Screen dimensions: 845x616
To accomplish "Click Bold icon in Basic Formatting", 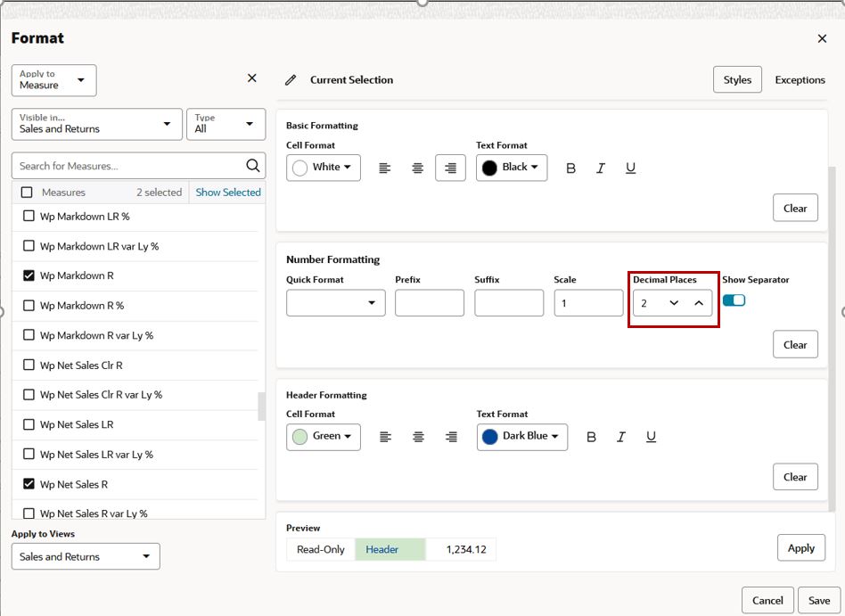I will (570, 168).
